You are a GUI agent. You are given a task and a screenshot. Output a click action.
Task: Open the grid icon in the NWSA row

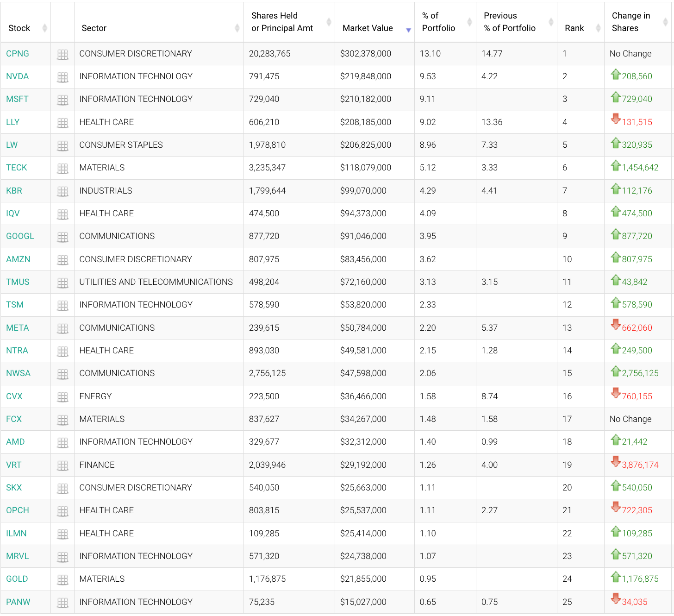(x=62, y=374)
